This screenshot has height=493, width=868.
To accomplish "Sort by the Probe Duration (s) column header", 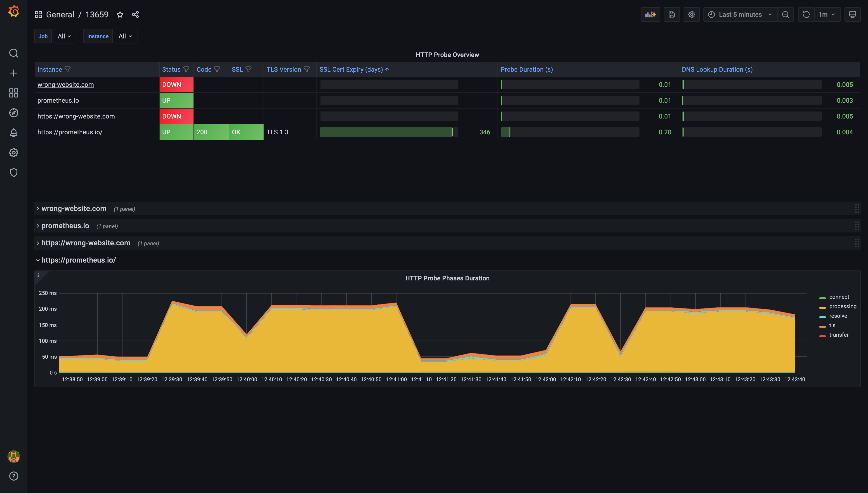I will 526,69.
